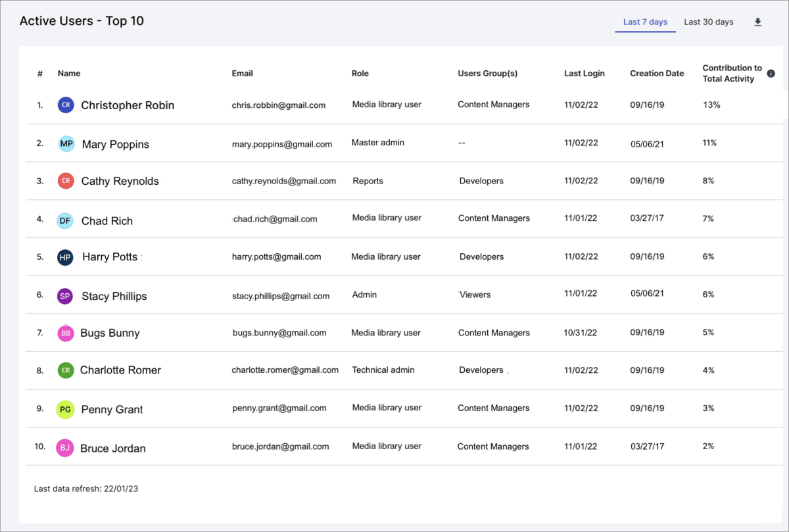Screen dimensions: 789x532
Task: Select Bugs Bunny's BB avatar
Action: (66, 333)
